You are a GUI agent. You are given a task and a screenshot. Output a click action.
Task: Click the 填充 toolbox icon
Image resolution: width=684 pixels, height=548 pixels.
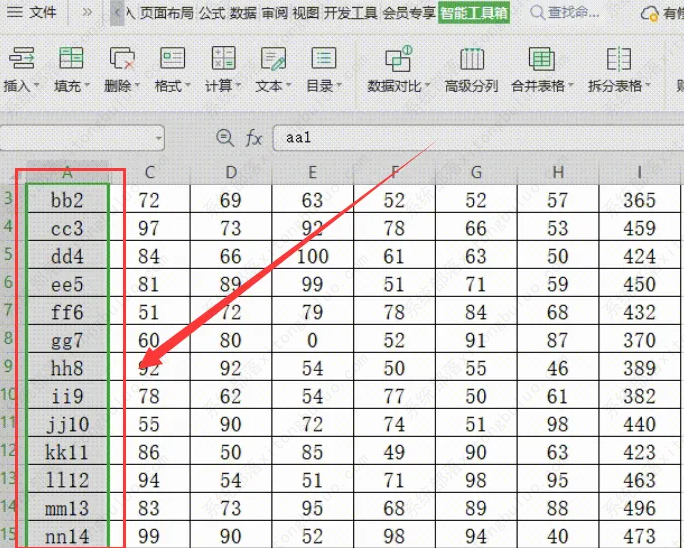[x=71, y=58]
